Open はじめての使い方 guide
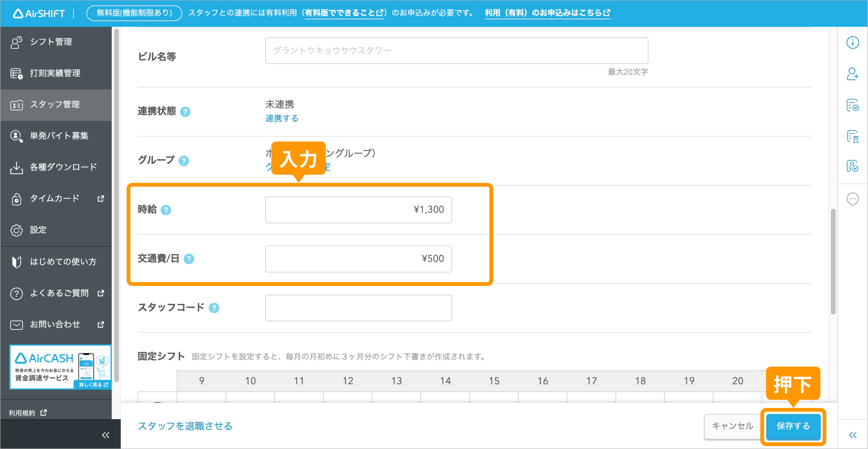This screenshot has width=868, height=449. tap(56, 262)
